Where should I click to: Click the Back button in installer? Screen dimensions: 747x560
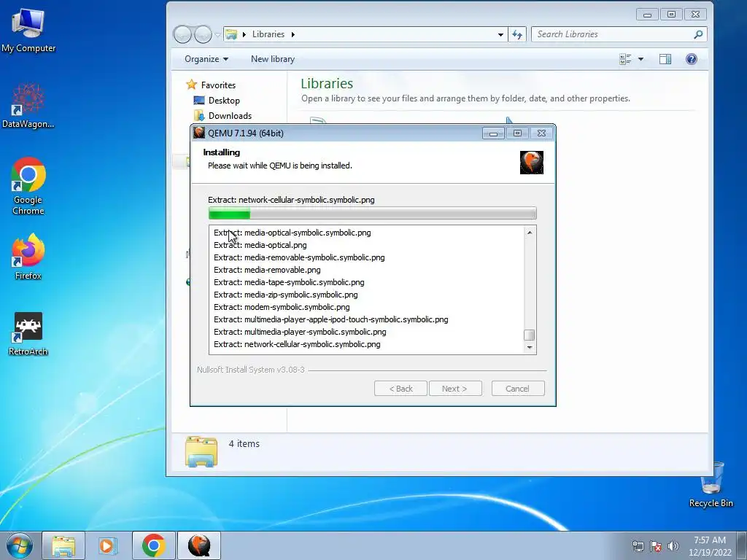click(400, 389)
